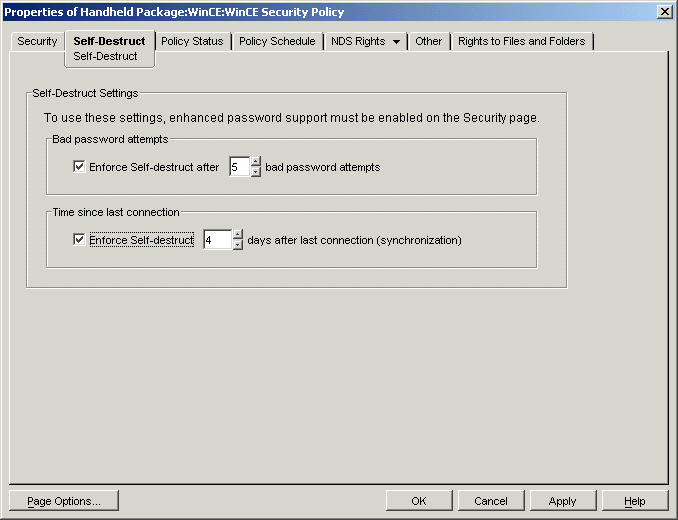Open the NDS Rights tab dropdown arrow
Screen dimensions: 678x520
coord(397,42)
